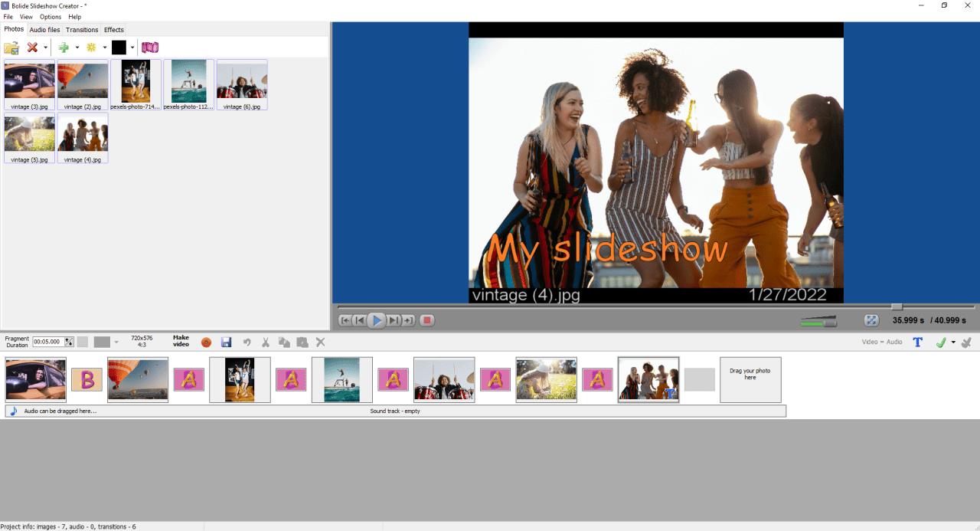This screenshot has width=980, height=531.
Task: Go to previous slide button
Action: pos(359,320)
